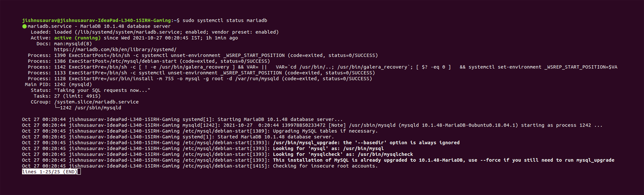This screenshot has width=644, height=195.
Task: Click the green user@host shell prompt
Action: (97, 20)
